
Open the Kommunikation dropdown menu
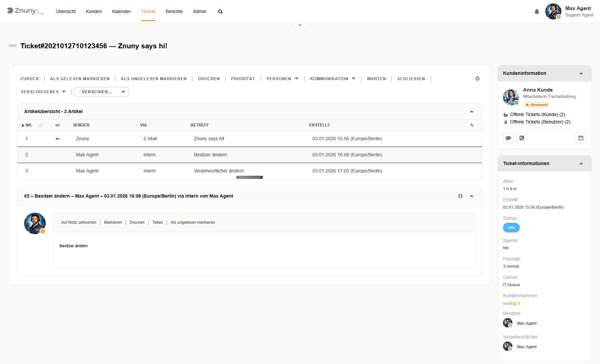tap(332, 79)
